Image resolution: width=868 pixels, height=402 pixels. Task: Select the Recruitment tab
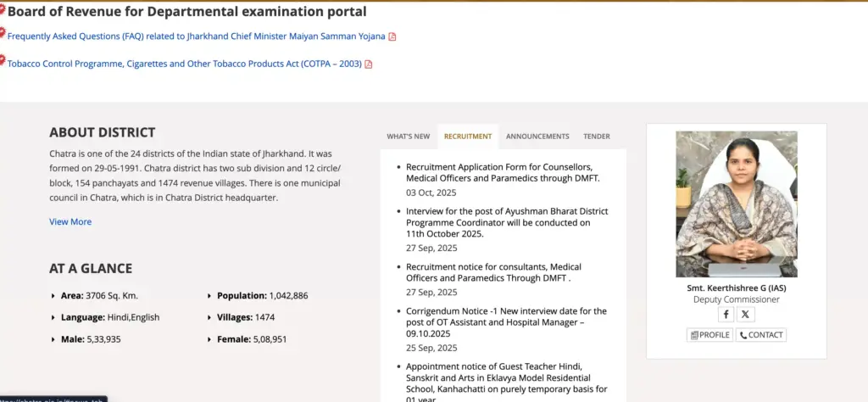468,137
